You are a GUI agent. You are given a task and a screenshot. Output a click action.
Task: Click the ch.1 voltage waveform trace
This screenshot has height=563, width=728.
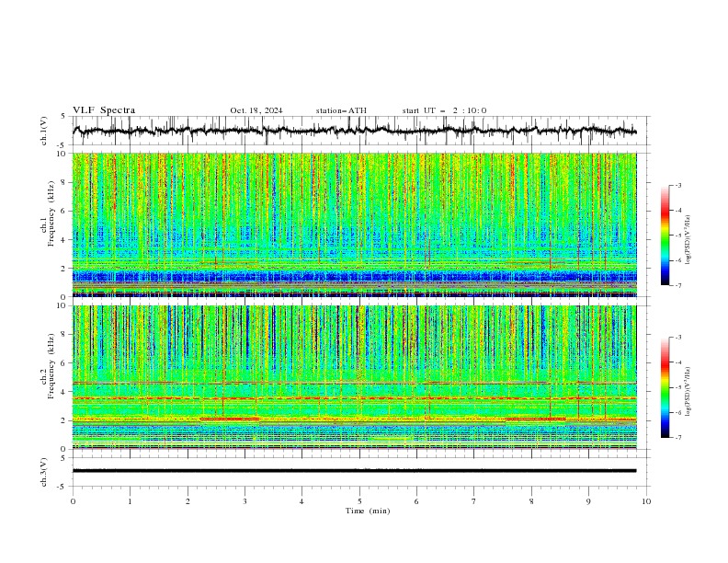354,131
